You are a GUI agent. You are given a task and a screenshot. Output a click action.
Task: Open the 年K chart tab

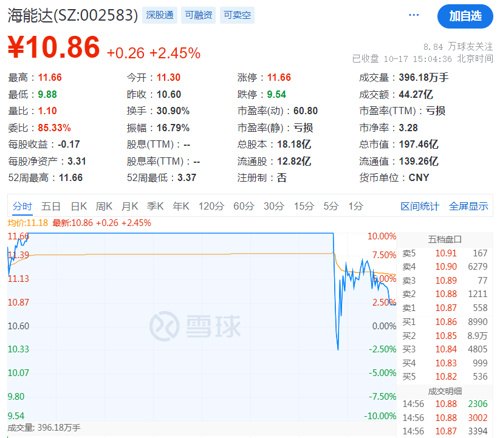coord(181,206)
